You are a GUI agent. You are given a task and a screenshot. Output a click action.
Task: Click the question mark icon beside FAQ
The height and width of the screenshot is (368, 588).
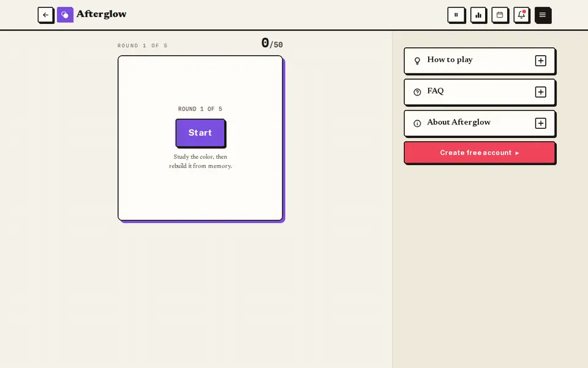tap(417, 92)
